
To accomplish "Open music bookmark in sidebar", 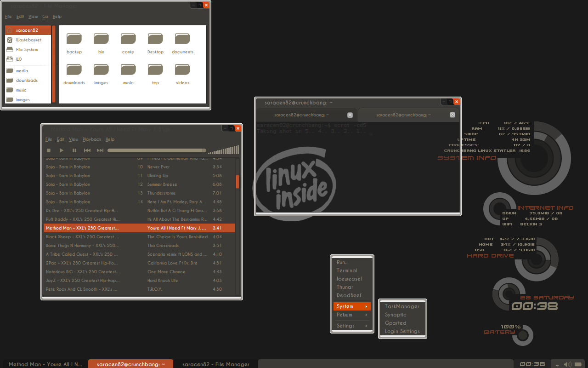I will click(28, 90).
